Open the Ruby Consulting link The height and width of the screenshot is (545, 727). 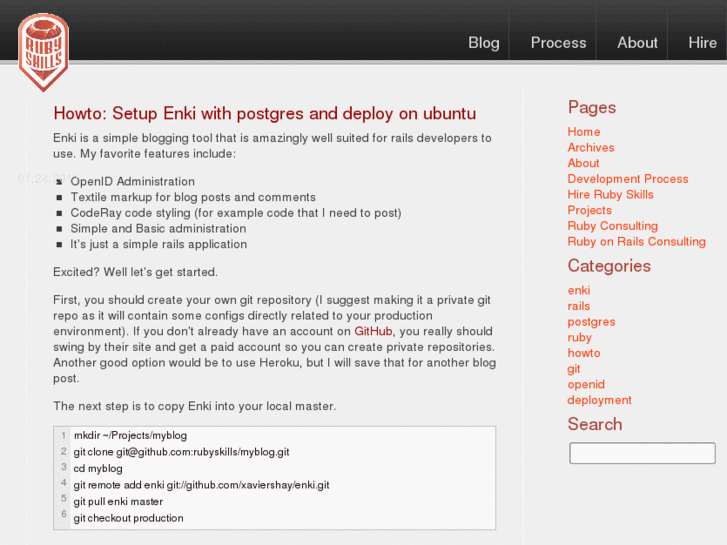(x=612, y=226)
